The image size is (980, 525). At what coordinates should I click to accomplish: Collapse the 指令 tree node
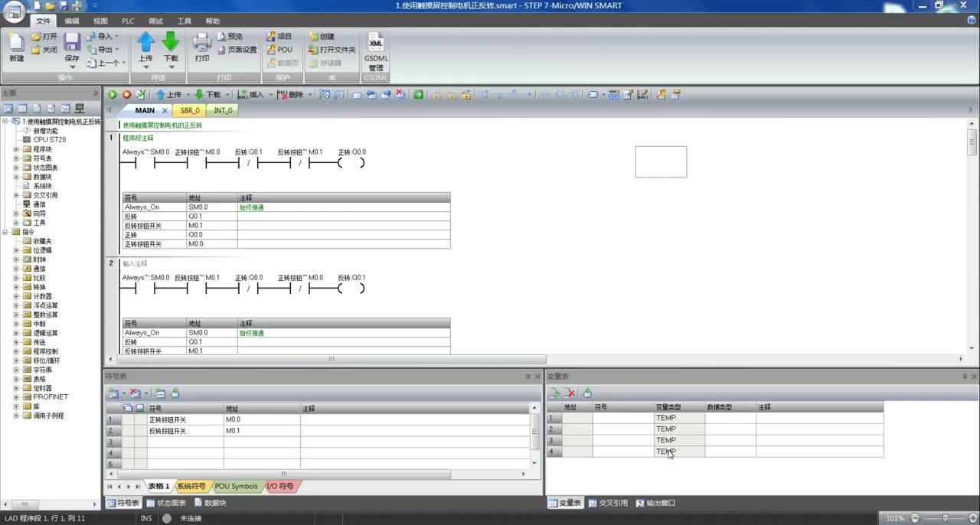(x=6, y=232)
